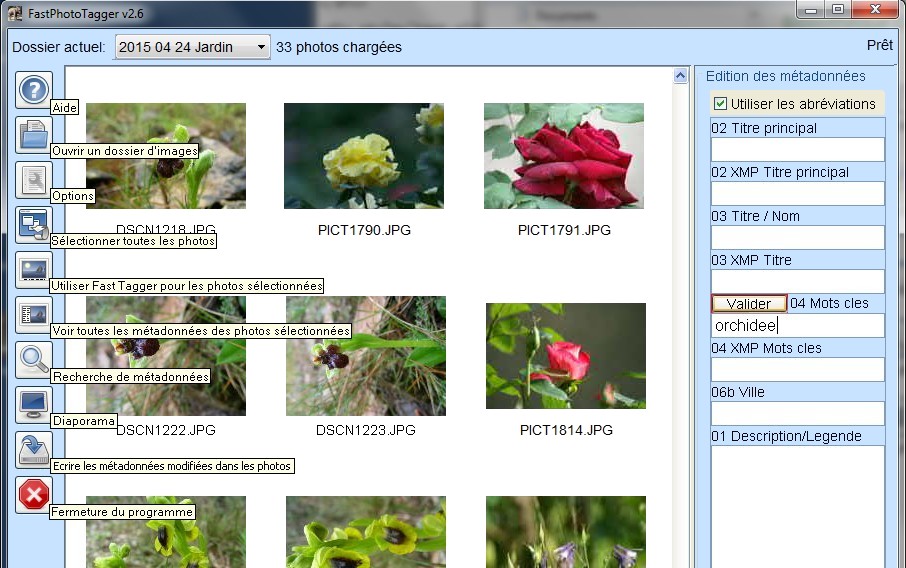Image resolution: width=906 pixels, height=568 pixels.
Task: Click the open image folder icon
Action: pos(34,135)
